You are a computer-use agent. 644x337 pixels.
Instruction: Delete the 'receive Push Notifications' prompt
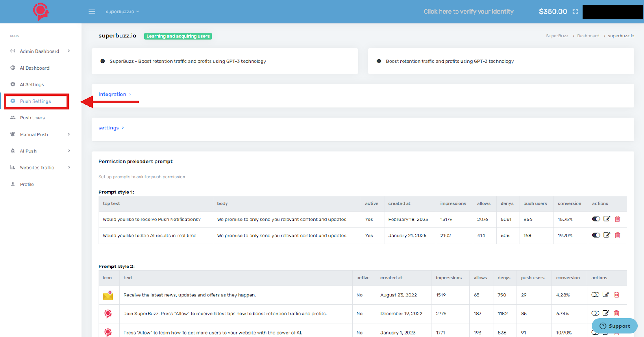click(617, 219)
